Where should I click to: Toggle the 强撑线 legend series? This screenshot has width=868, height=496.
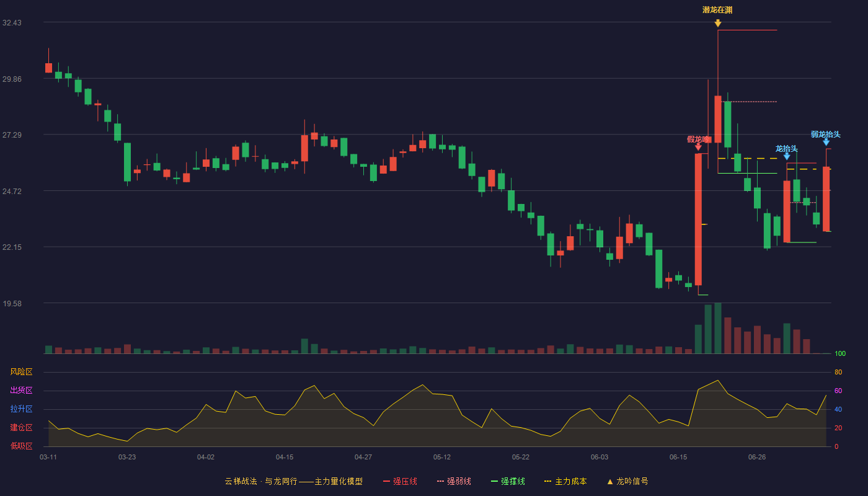tap(508, 481)
